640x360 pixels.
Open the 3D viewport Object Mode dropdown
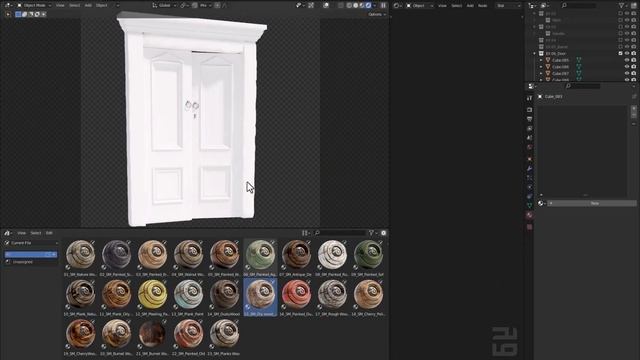33,5
